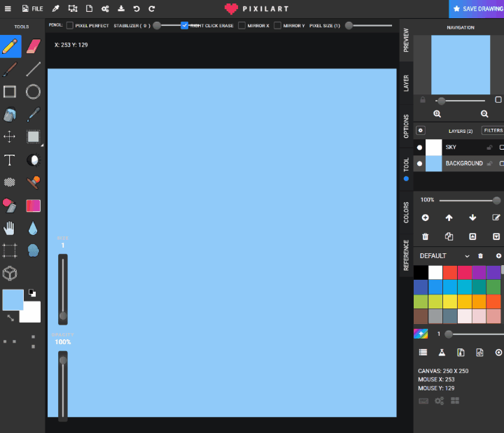Screen dimensions: 504x433
Task: Select the Crop tool
Action: pyautogui.click(x=10, y=250)
